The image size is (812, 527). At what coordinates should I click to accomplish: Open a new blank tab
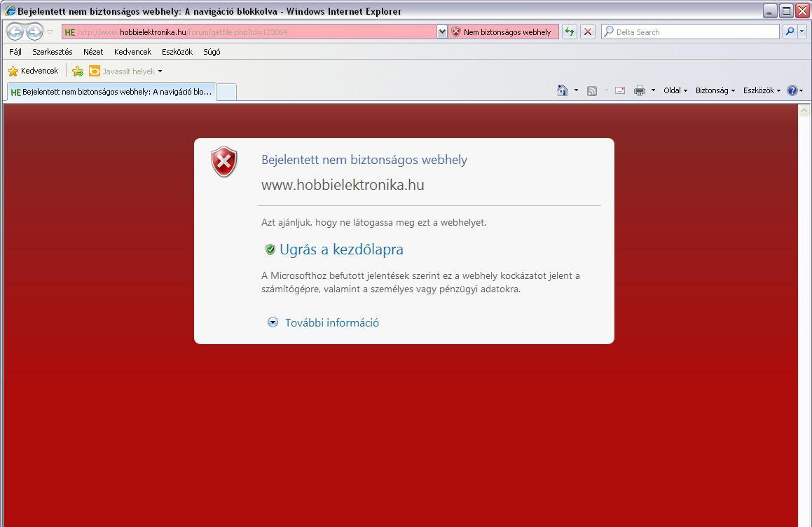(226, 92)
